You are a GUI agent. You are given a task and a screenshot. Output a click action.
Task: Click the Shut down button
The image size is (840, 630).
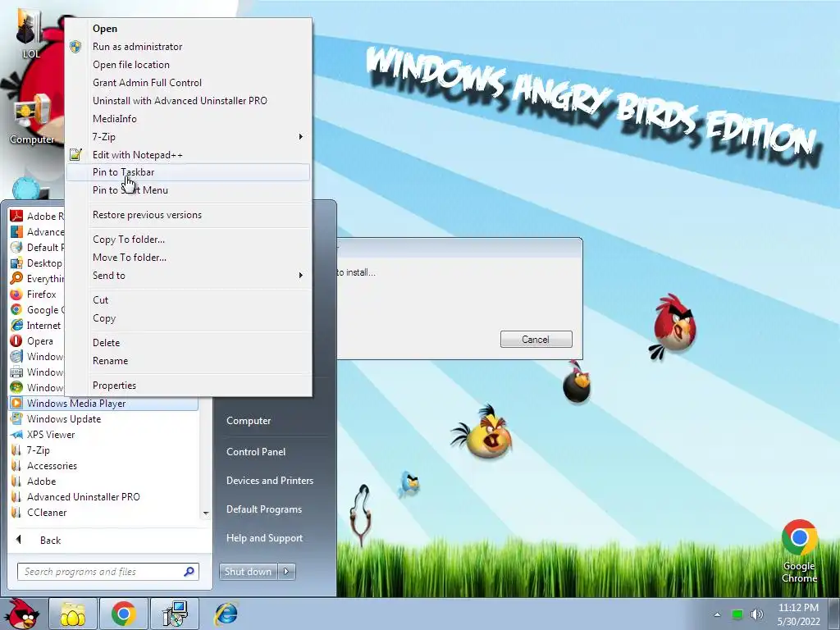pyautogui.click(x=248, y=572)
